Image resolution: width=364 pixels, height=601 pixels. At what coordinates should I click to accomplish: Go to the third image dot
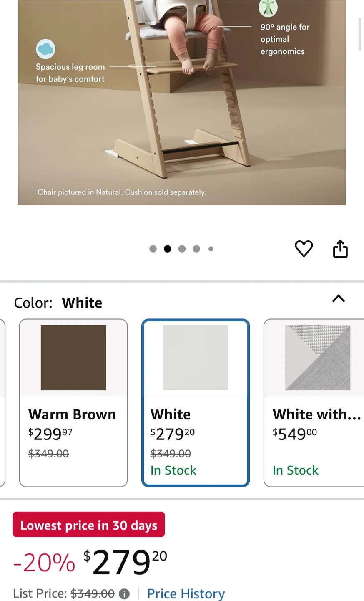coord(182,249)
